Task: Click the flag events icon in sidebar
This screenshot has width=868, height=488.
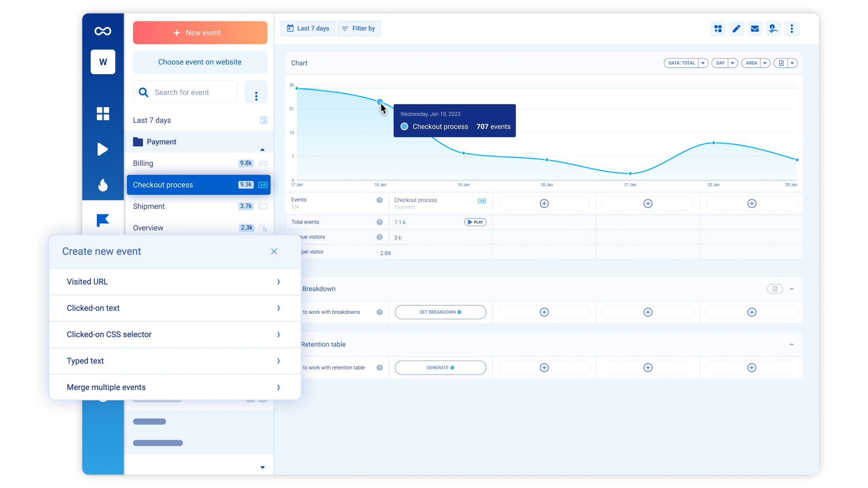Action: coord(103,220)
